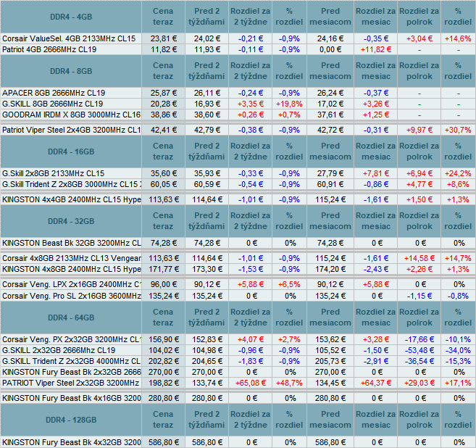Click the +14,6% half-year percentage cell
The height and width of the screenshot is (448, 476).
(458, 38)
